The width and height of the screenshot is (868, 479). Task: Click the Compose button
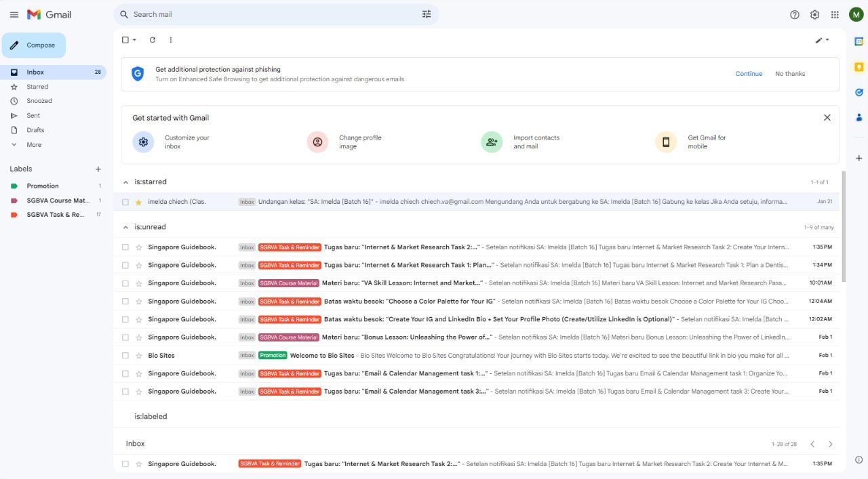tap(34, 45)
